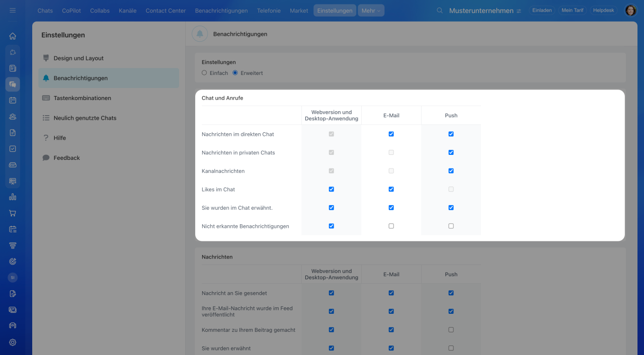Open the bar chart analytics icon
This screenshot has width=644, height=355.
(13, 197)
